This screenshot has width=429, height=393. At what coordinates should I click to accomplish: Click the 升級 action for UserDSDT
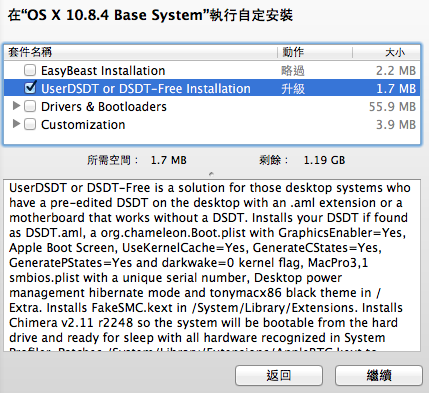(x=293, y=89)
